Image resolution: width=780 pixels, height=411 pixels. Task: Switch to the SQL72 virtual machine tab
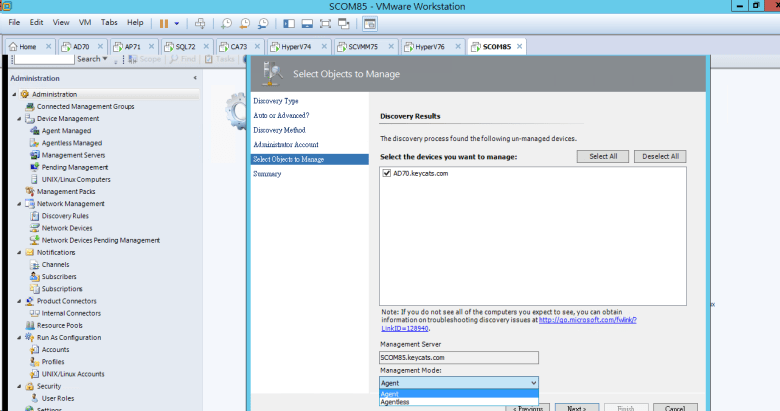tap(180, 46)
